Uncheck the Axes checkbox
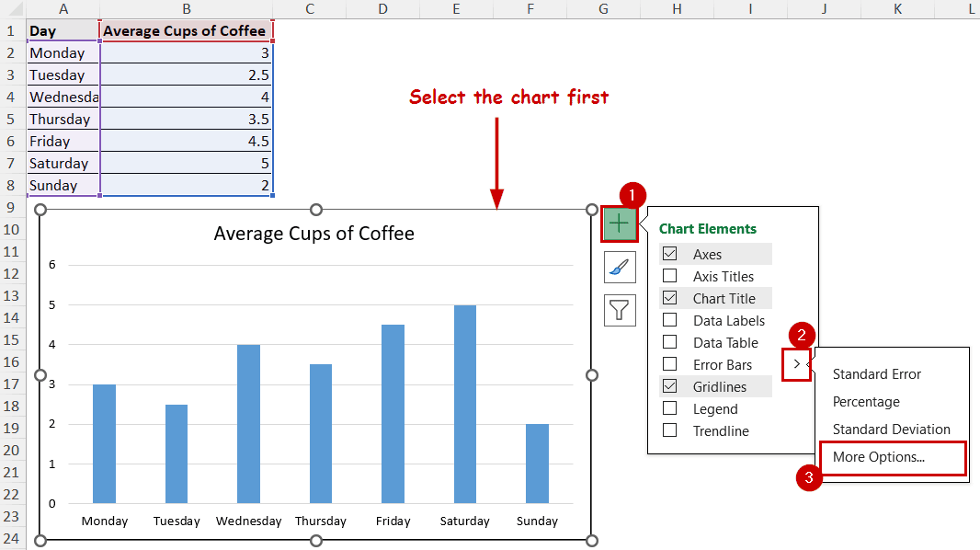This screenshot has height=550, width=980. (669, 254)
